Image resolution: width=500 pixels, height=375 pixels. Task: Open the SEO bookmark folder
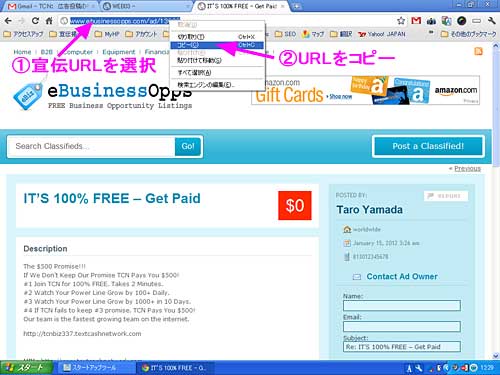pos(285,34)
